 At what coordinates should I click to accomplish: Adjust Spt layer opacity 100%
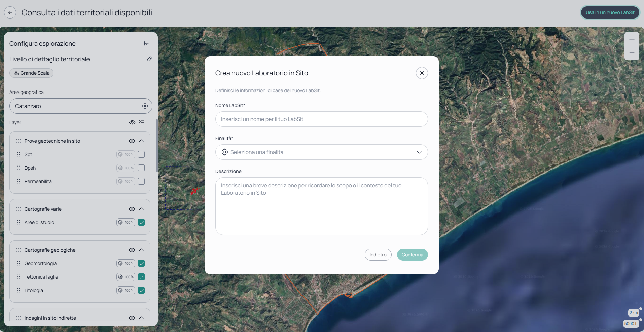point(126,154)
